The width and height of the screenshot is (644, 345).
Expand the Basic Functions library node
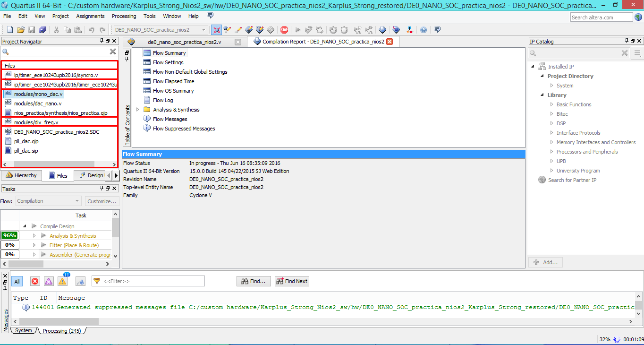pos(552,104)
